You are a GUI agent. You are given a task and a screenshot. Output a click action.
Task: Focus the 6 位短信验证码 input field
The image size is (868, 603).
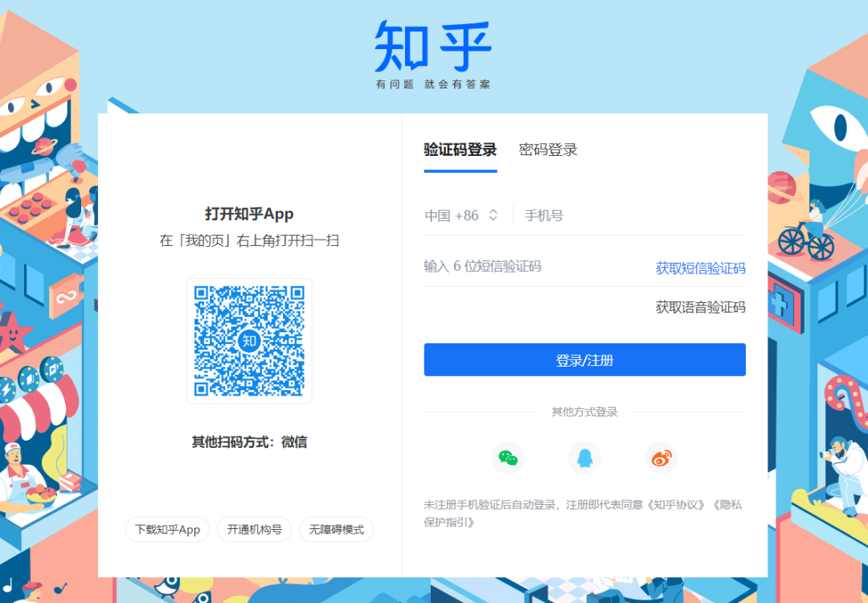pyautogui.click(x=534, y=266)
